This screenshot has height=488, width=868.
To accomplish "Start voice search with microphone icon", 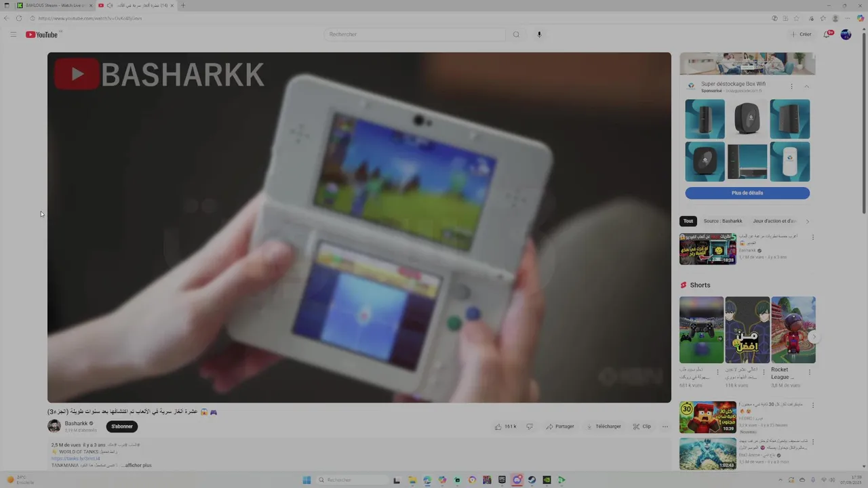I will click(539, 35).
